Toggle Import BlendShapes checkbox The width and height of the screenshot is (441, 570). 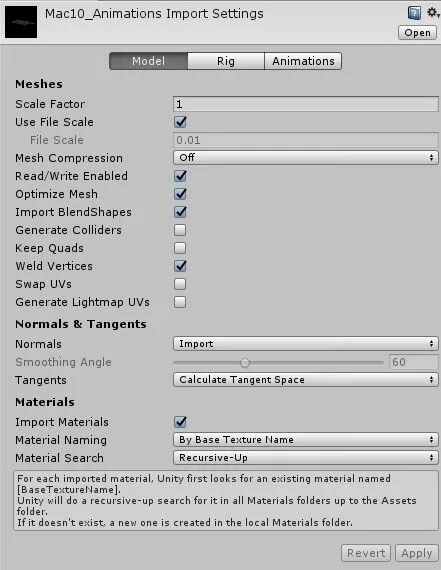[x=180, y=212]
